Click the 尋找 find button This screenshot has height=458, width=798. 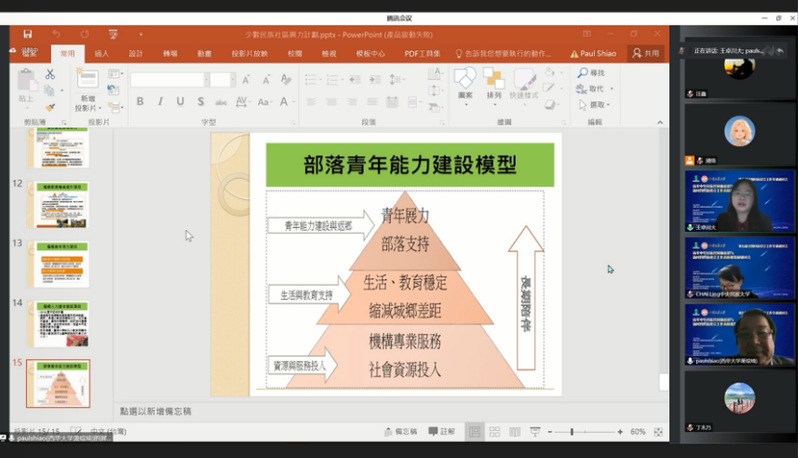click(x=592, y=73)
